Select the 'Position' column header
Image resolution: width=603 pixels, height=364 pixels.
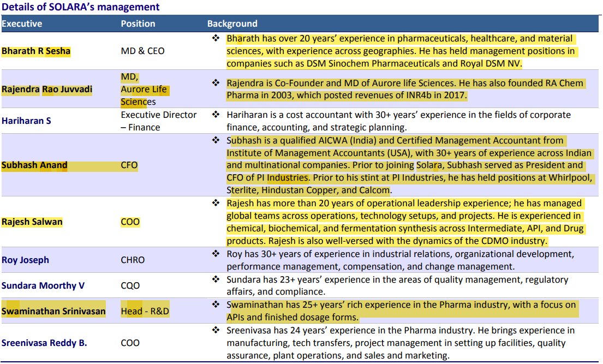click(138, 23)
